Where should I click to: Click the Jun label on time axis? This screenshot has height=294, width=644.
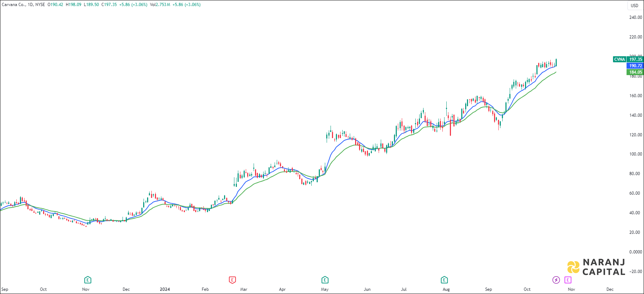367,289
